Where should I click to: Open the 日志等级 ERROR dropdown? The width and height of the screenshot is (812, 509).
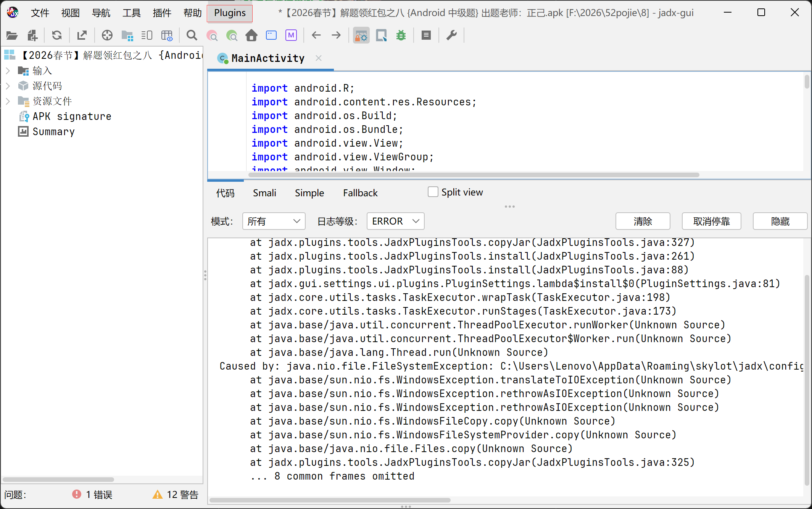click(x=395, y=221)
